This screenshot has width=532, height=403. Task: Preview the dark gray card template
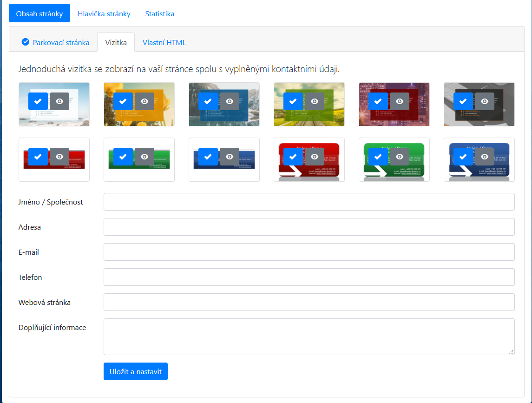(485, 101)
